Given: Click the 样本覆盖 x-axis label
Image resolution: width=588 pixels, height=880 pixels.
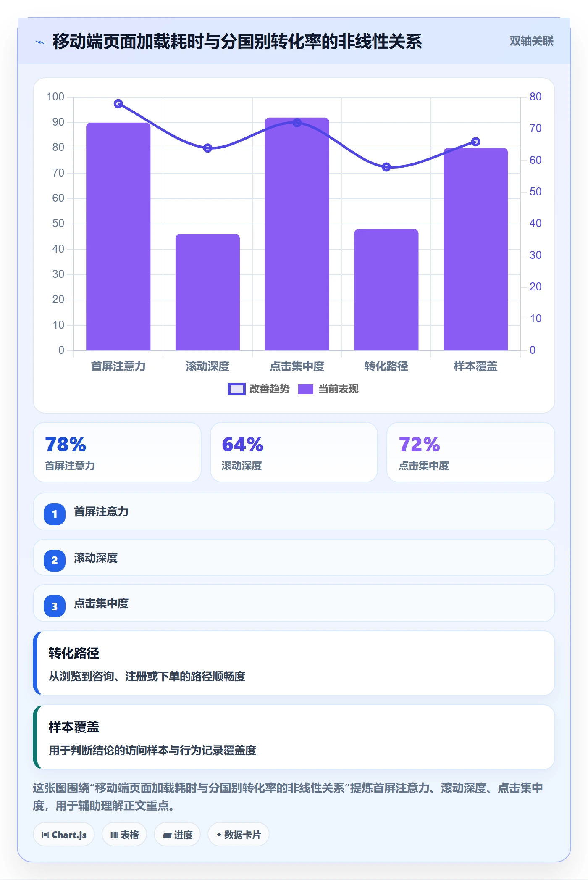Looking at the screenshot, I should tap(475, 366).
